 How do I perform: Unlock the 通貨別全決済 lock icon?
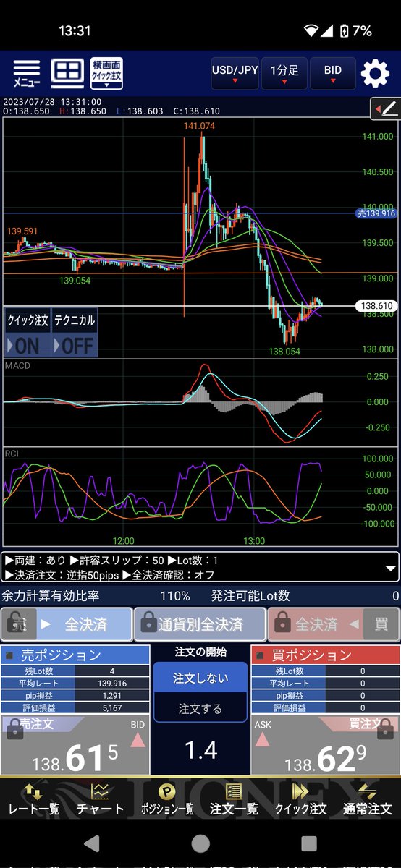tap(148, 624)
